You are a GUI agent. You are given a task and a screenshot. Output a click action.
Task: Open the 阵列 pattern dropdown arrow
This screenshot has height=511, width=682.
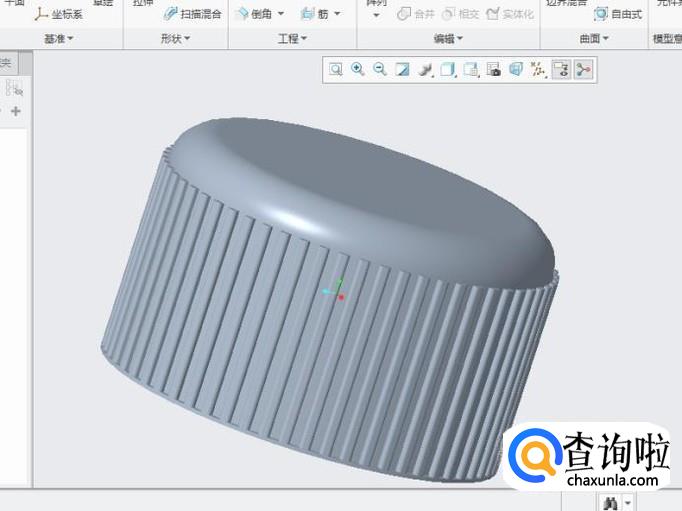click(x=377, y=16)
